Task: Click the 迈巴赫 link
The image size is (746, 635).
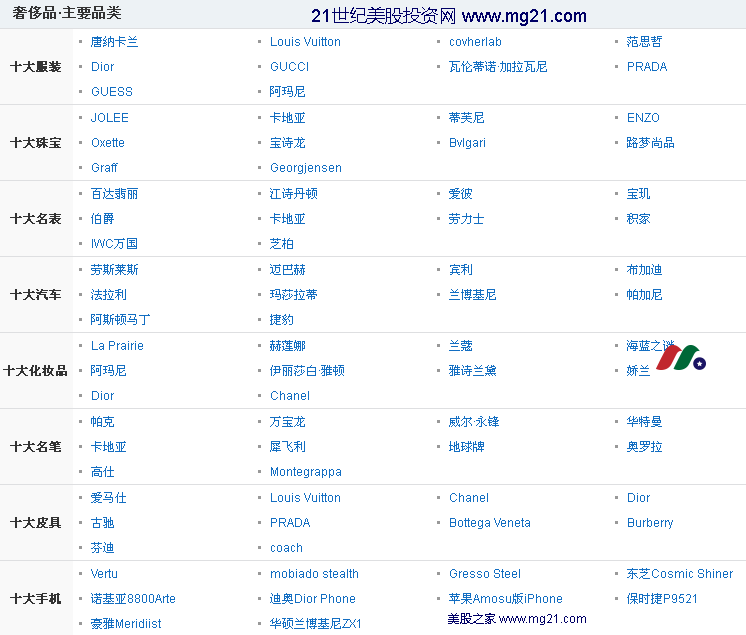Action: 287,270
